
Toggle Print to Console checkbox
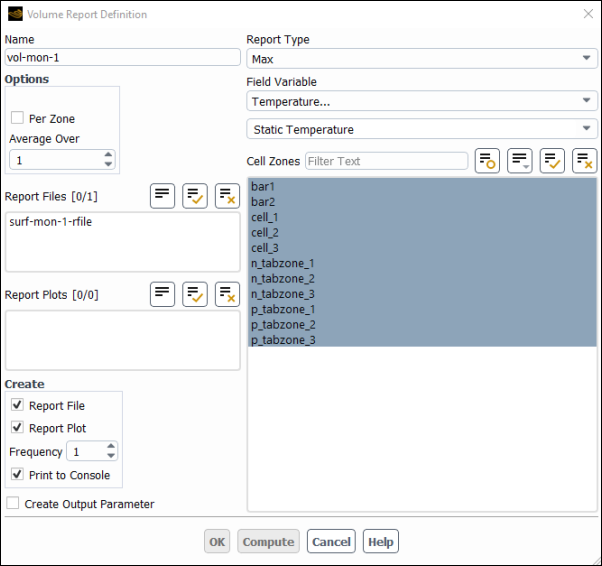coord(18,475)
